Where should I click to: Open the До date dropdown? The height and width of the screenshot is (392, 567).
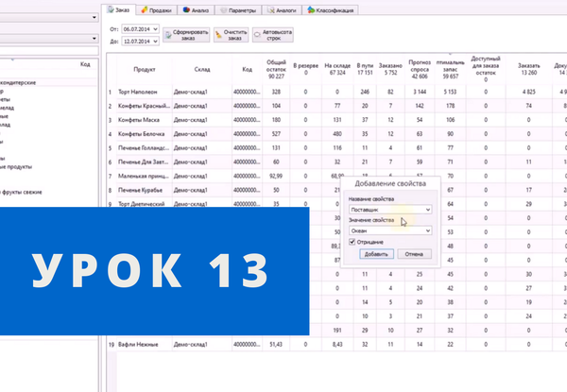point(156,42)
